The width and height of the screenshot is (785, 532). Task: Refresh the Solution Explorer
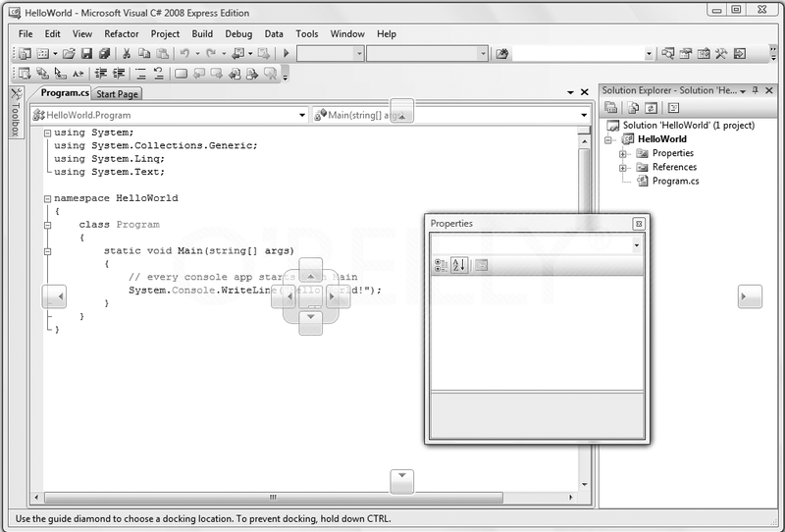651,108
